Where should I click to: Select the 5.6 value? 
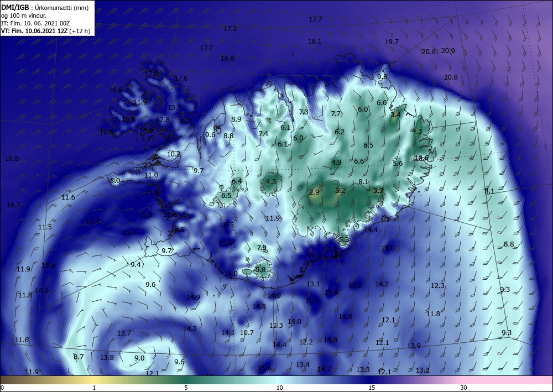(x=398, y=163)
